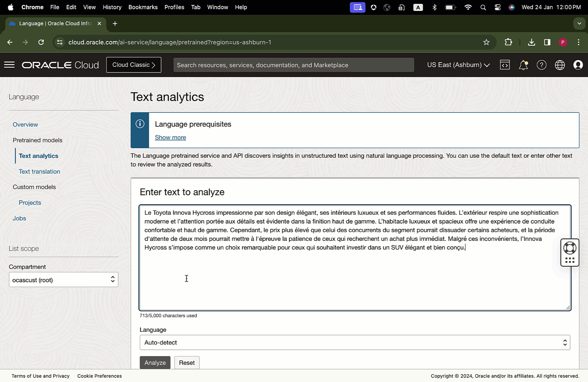Open the language globe icon
Screen dimensions: 588x382
[x=560, y=65]
